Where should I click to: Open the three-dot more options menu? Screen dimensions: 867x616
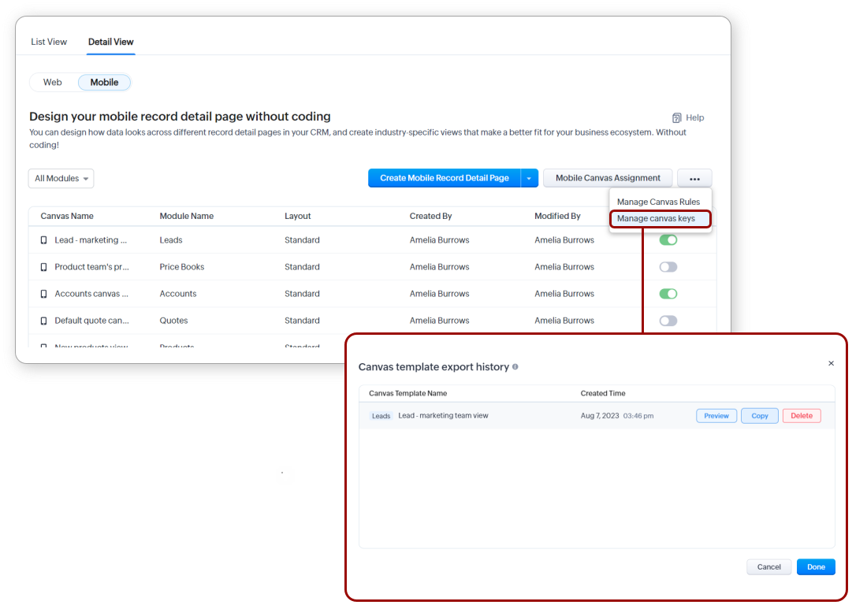coord(694,178)
